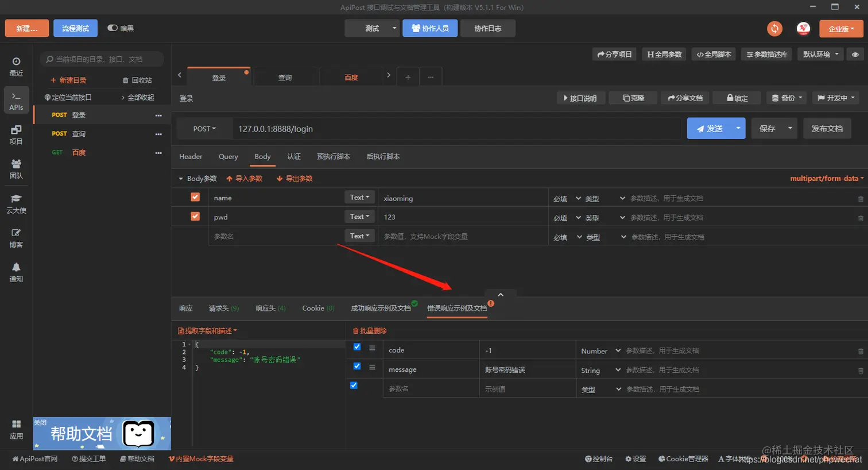Click the 发布文档 button
This screenshot has height=470, width=868.
coord(827,129)
